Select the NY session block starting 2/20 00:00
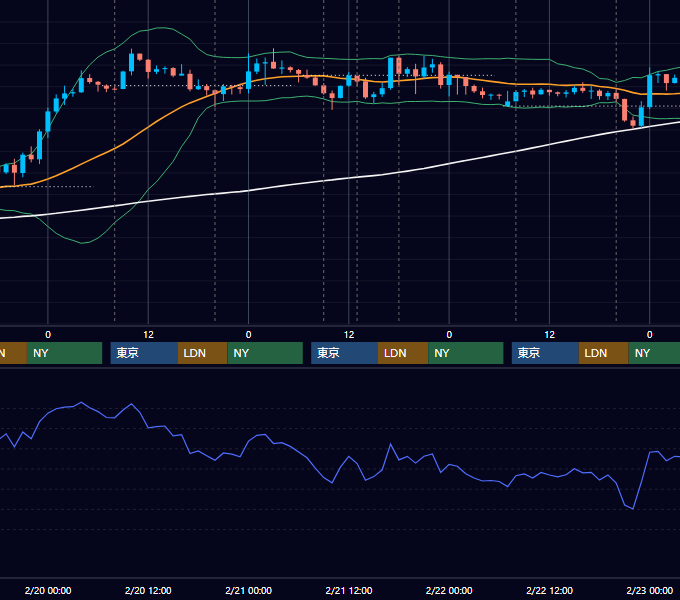 (64, 353)
